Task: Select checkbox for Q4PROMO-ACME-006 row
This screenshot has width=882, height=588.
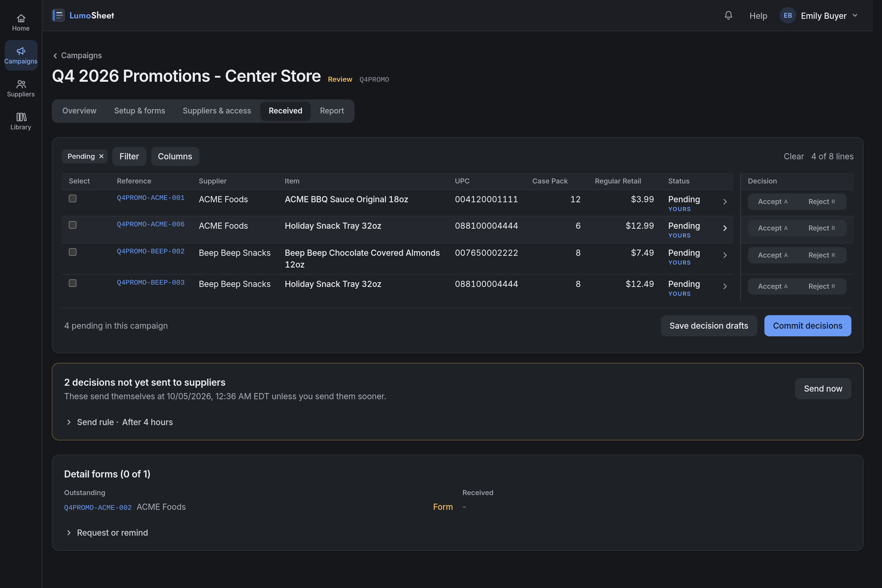Action: tap(73, 225)
